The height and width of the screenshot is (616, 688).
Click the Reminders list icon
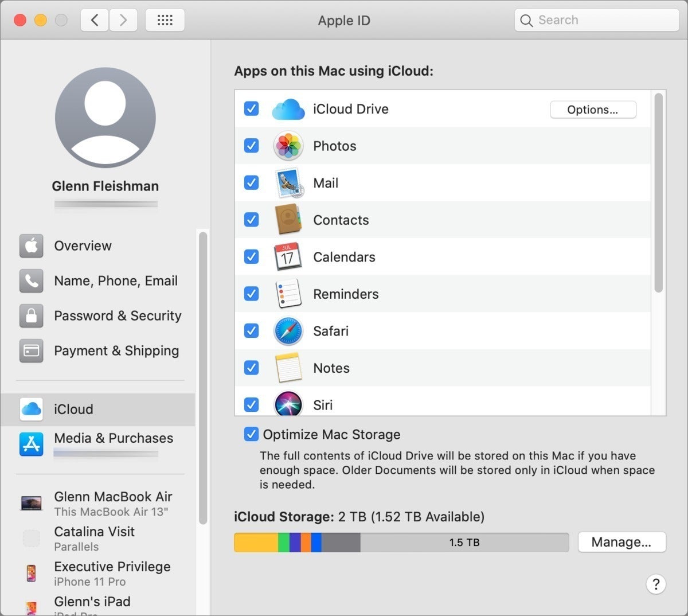pos(288,294)
